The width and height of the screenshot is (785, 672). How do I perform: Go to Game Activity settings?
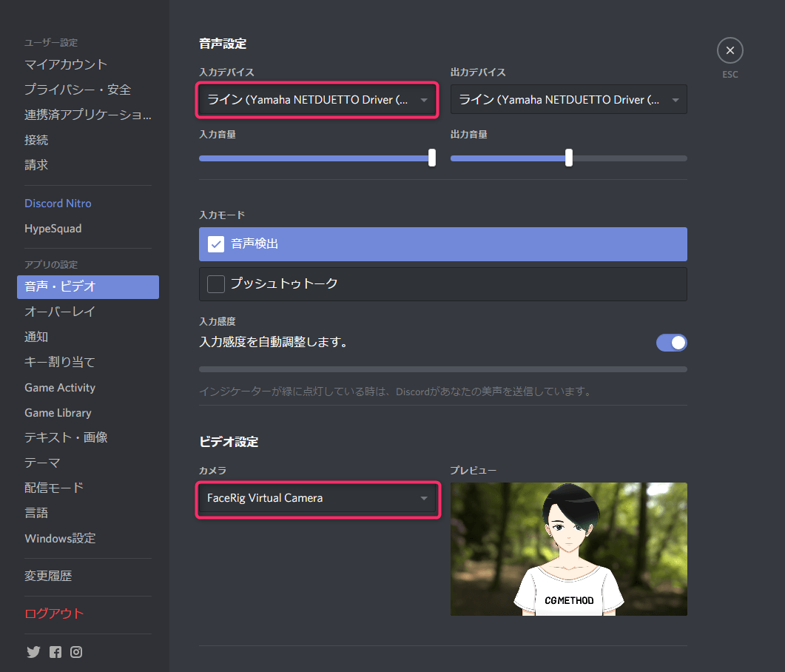(x=60, y=388)
